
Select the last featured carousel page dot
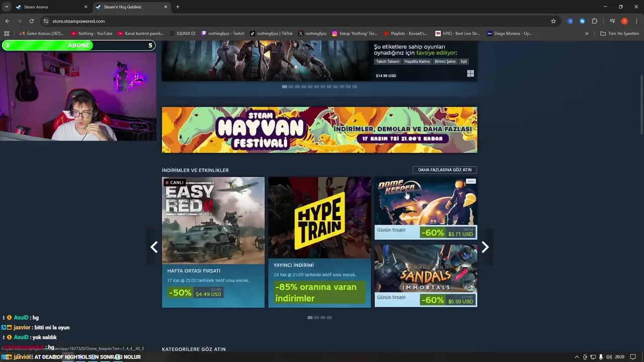355,86
